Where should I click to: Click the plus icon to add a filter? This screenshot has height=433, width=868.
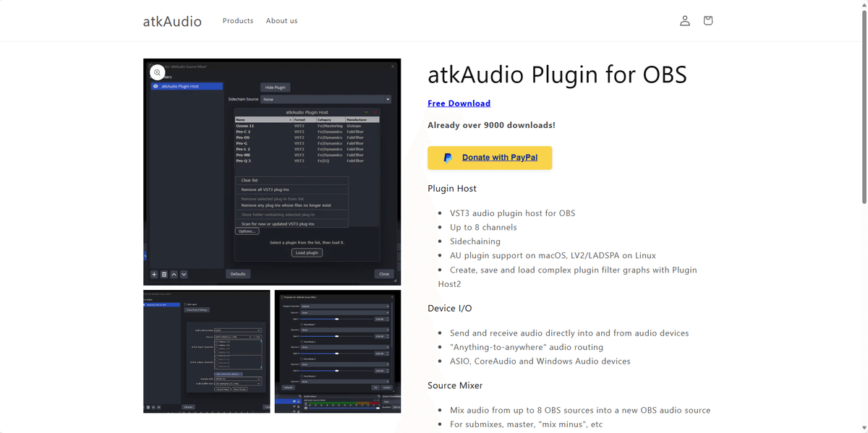(x=154, y=274)
